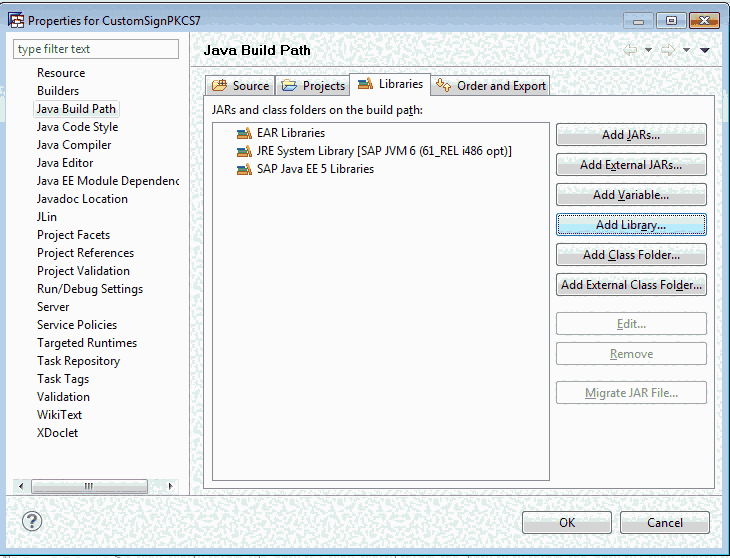
Task: Select Service Policies entry
Action: coord(77,325)
